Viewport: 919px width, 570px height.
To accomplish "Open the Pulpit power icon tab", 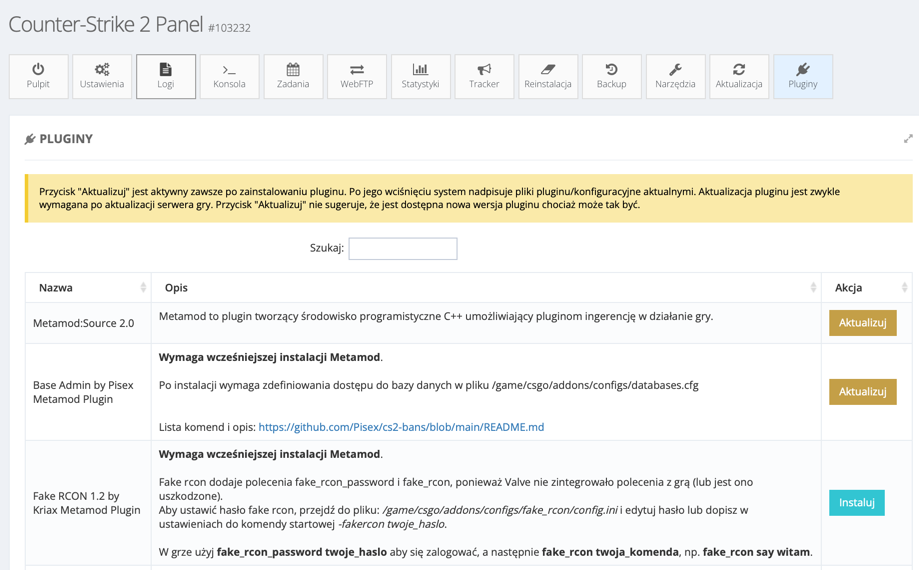I will pyautogui.click(x=38, y=77).
